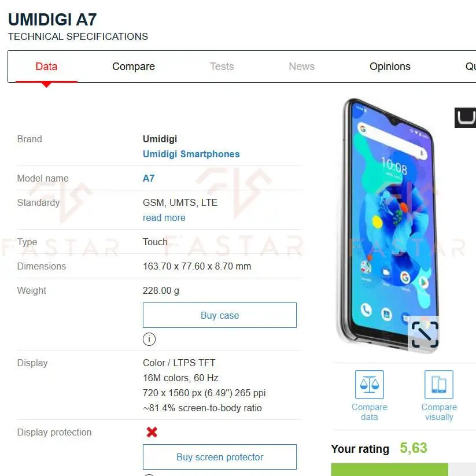Image resolution: width=476 pixels, height=476 pixels.
Task: Click the Compare visually text link
Action: tap(439, 412)
